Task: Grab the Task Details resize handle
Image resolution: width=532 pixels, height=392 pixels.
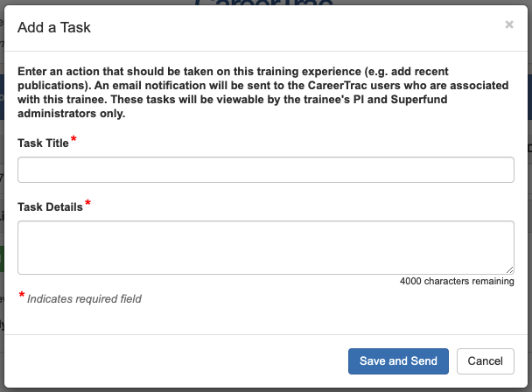Action: pyautogui.click(x=509, y=269)
